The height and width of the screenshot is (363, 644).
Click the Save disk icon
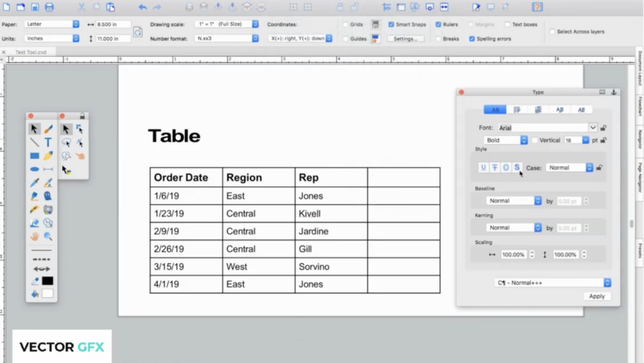35,7
